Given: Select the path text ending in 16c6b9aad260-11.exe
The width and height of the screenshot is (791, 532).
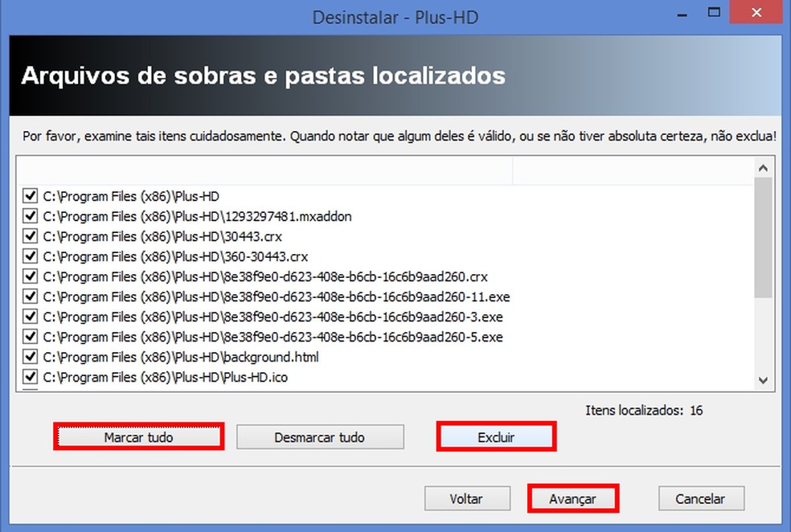Looking at the screenshot, I should point(277,297).
